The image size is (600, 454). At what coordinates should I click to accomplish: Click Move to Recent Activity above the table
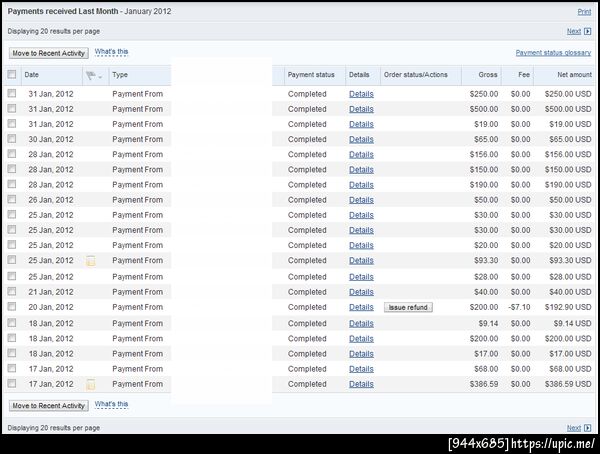pos(49,53)
